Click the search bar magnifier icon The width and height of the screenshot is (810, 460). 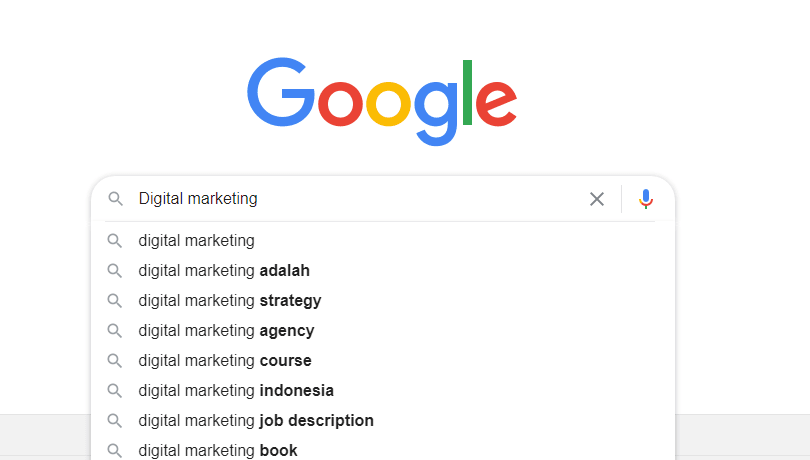click(x=115, y=199)
